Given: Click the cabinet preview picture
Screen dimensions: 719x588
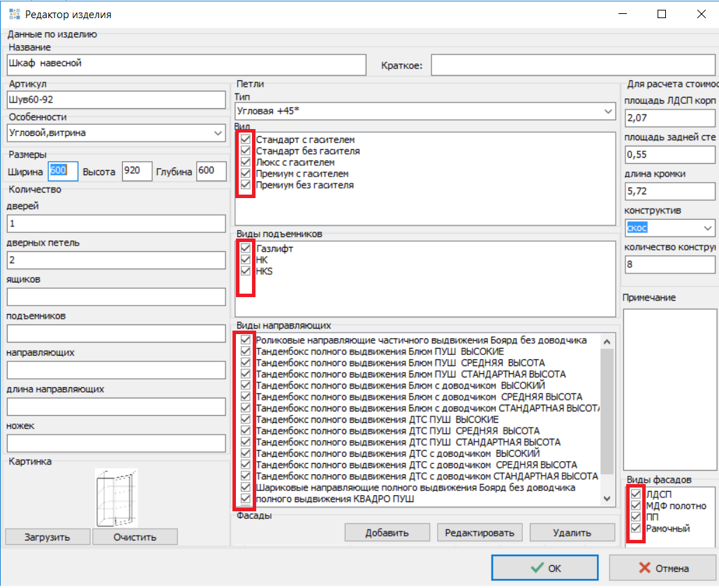Looking at the screenshot, I should tap(116, 497).
